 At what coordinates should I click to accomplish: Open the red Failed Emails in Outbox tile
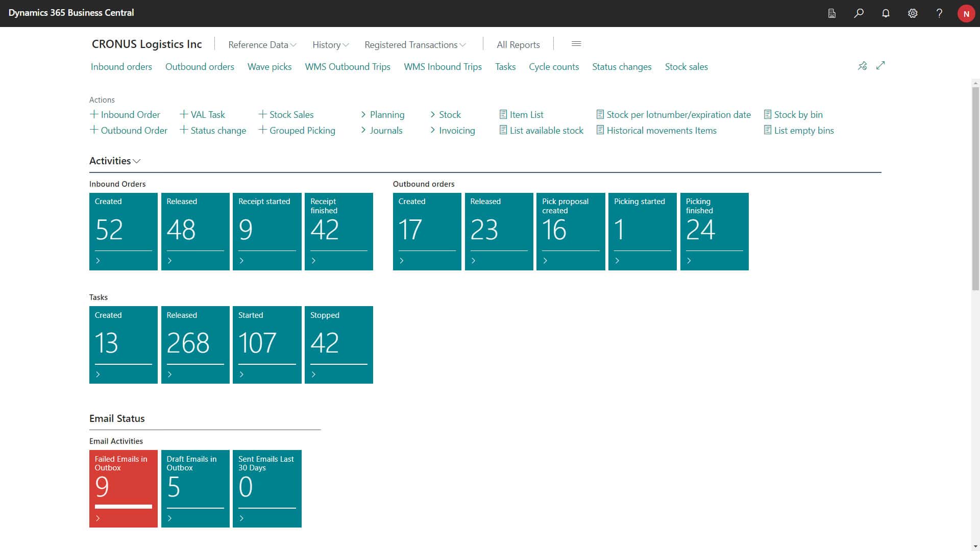point(123,488)
